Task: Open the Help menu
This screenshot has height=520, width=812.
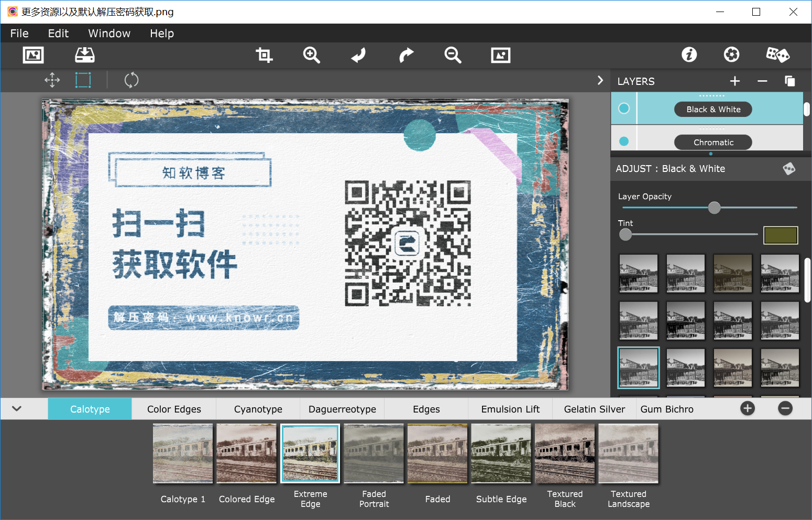Action: (x=162, y=34)
